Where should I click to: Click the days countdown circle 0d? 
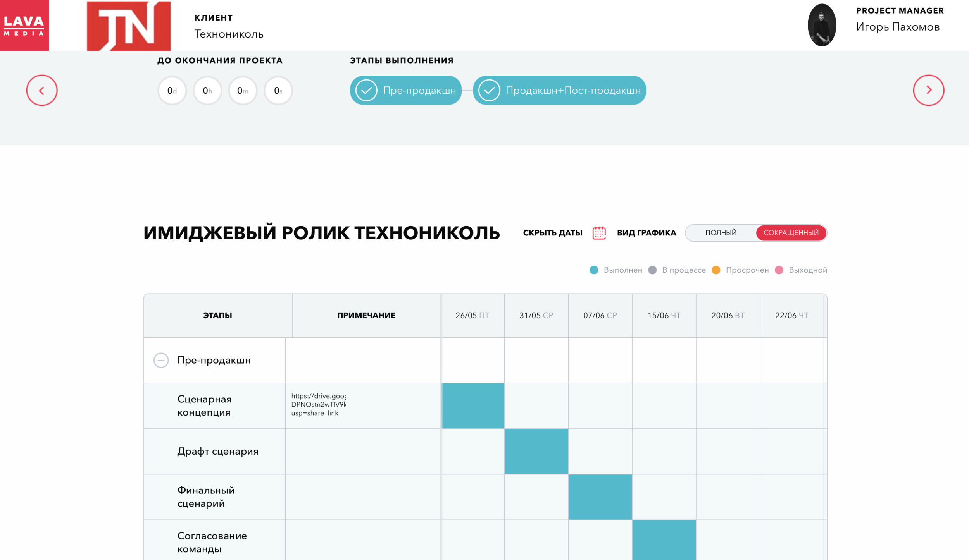(x=172, y=91)
